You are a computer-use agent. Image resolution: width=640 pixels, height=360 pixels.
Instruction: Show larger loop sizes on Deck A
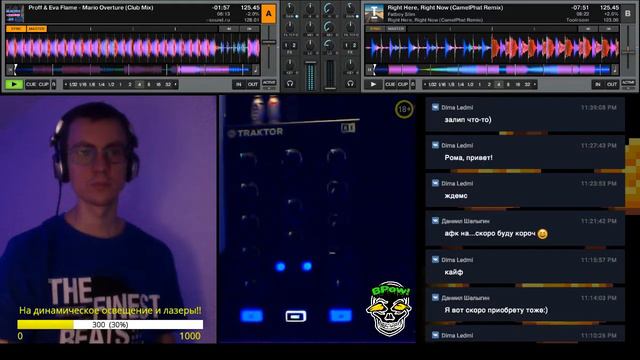click(x=176, y=84)
